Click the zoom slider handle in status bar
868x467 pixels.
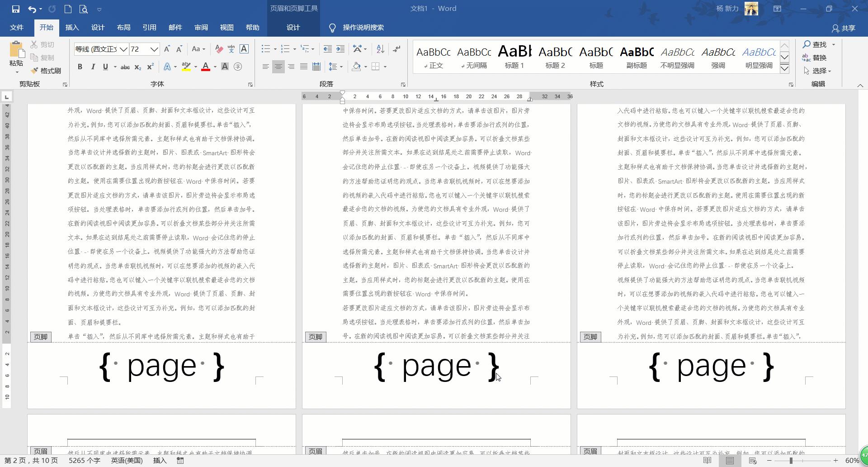pyautogui.click(x=791, y=461)
